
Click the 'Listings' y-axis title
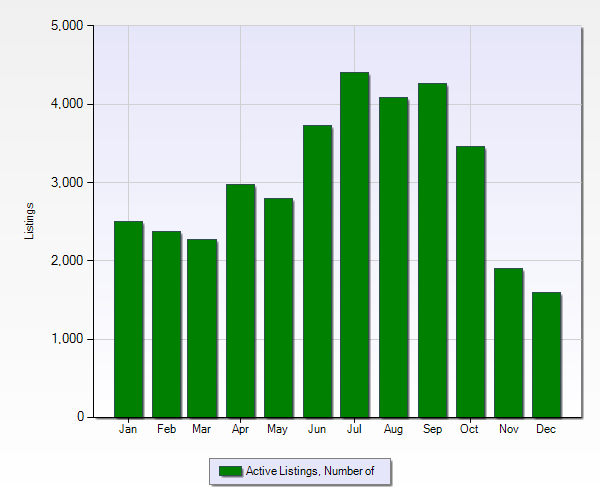tap(30, 221)
